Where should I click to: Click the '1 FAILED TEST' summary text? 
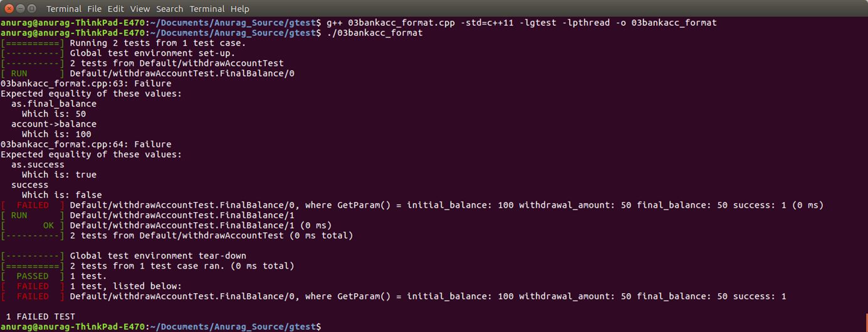(x=40, y=317)
